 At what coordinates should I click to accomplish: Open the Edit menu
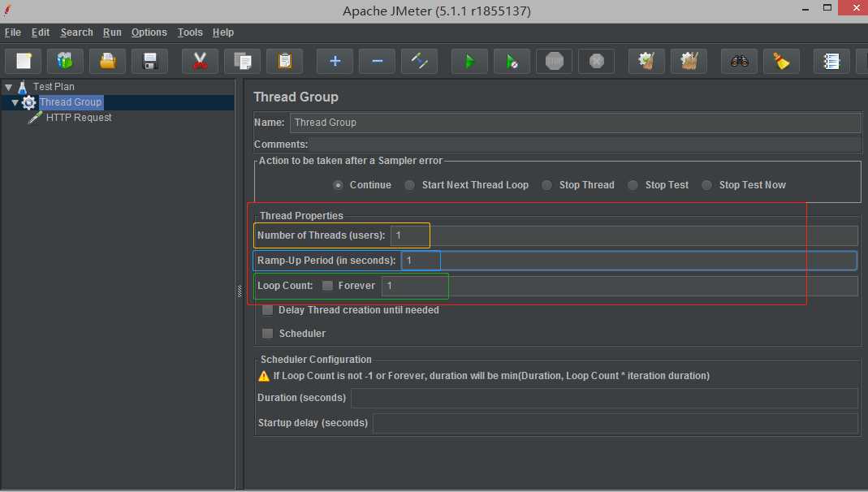41,32
